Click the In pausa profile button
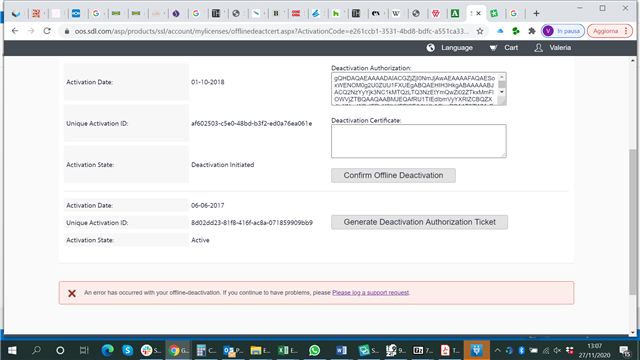Viewport: 640px width, 360px height. (x=563, y=31)
